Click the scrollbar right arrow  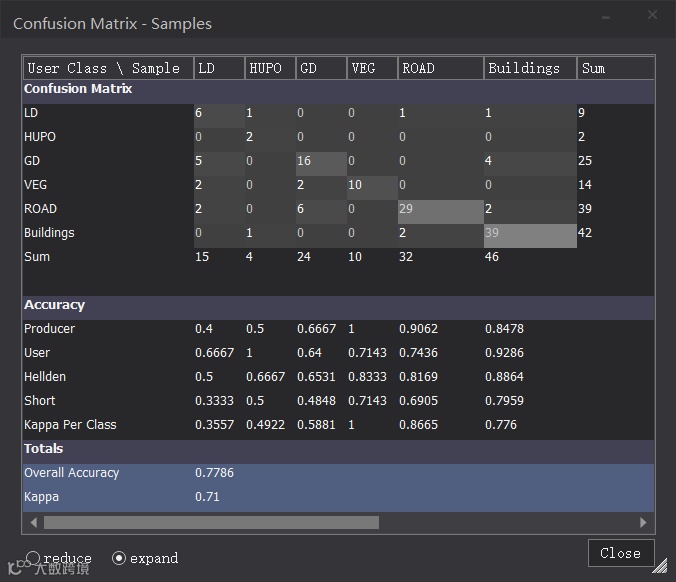[x=643, y=523]
